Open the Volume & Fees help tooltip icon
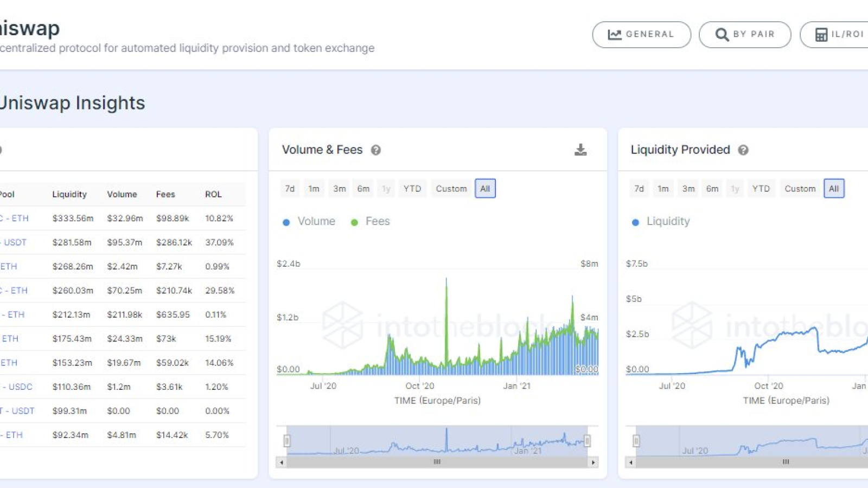Image resolution: width=868 pixels, height=488 pixels. (375, 150)
